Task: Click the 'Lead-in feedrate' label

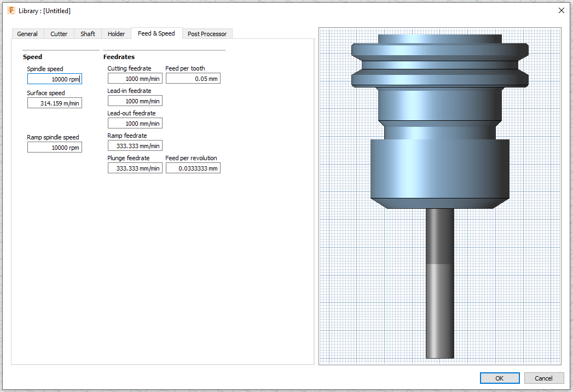Action: (x=129, y=91)
